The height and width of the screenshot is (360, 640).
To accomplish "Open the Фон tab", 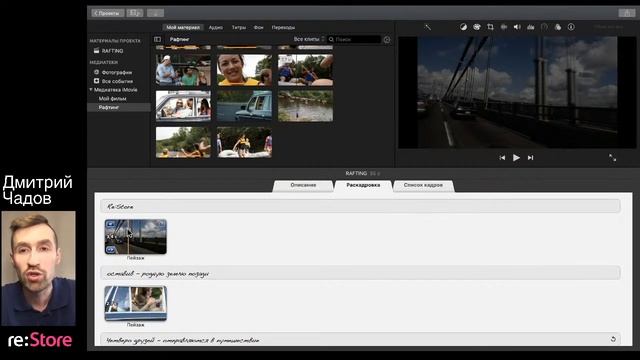I will [x=258, y=27].
